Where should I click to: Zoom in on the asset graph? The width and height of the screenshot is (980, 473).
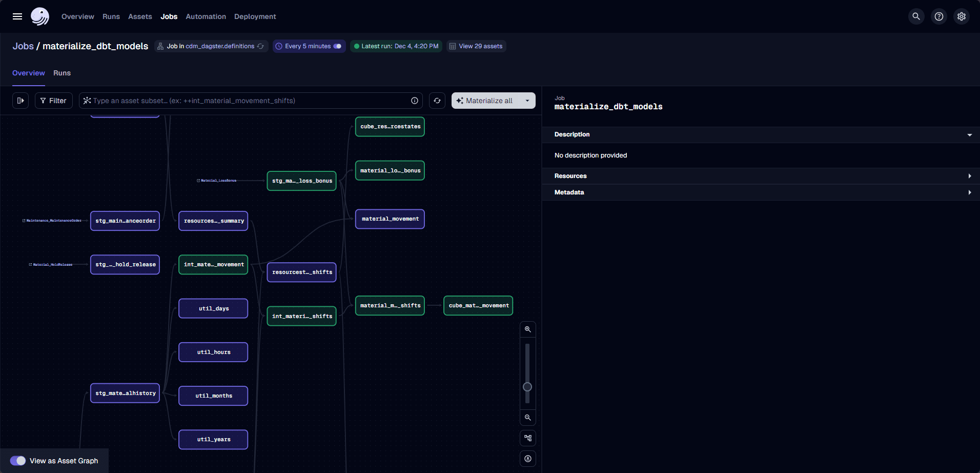[x=527, y=329]
